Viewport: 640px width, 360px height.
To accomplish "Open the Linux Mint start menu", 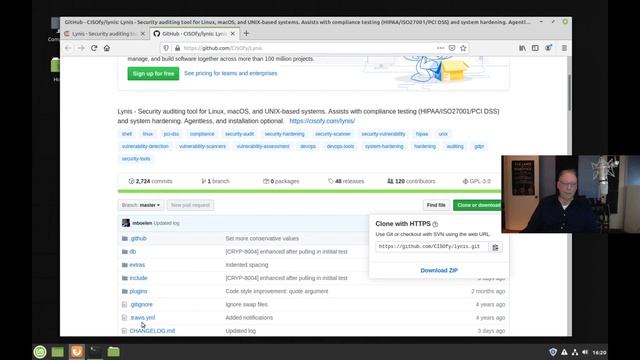I will point(40,352).
